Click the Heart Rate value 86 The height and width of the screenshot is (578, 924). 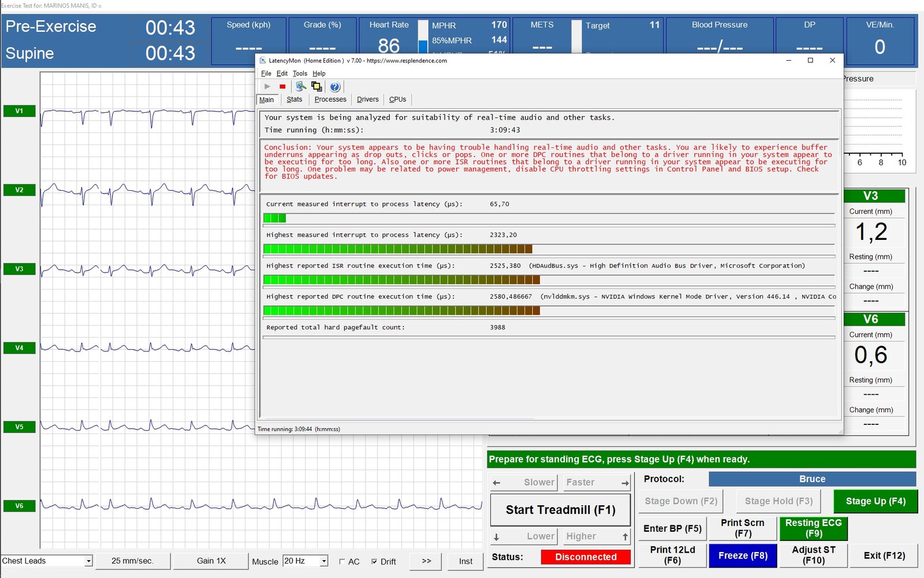(389, 46)
